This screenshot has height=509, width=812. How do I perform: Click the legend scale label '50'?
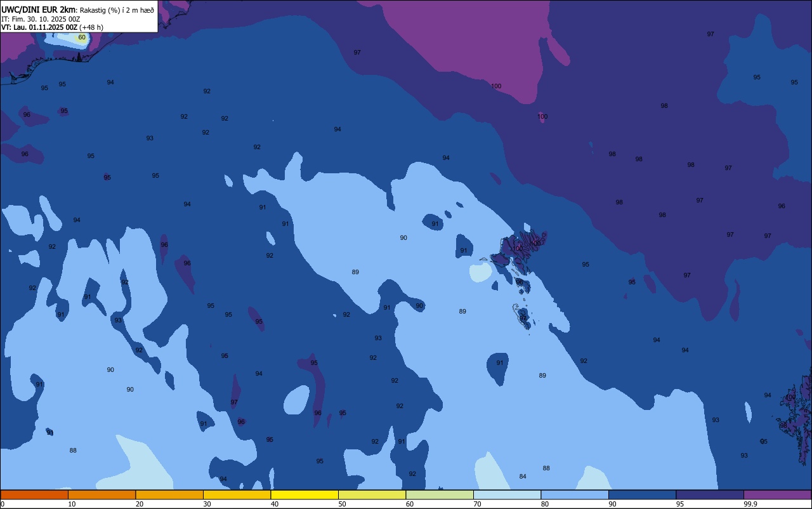(x=342, y=504)
